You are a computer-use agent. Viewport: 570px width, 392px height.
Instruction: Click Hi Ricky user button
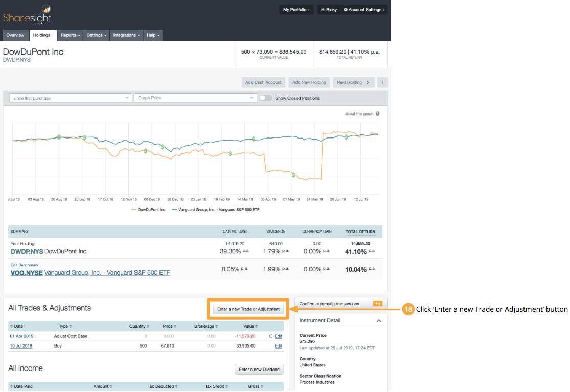click(x=329, y=10)
